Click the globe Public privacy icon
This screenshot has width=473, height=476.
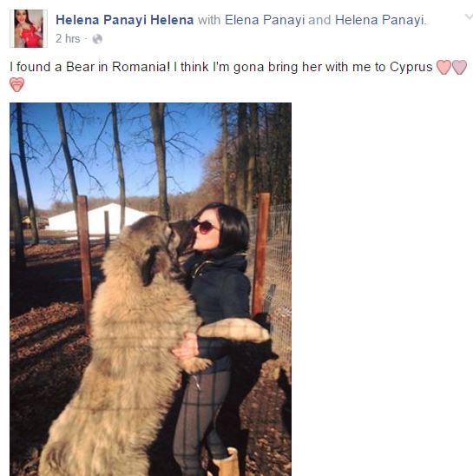pyautogui.click(x=97, y=39)
